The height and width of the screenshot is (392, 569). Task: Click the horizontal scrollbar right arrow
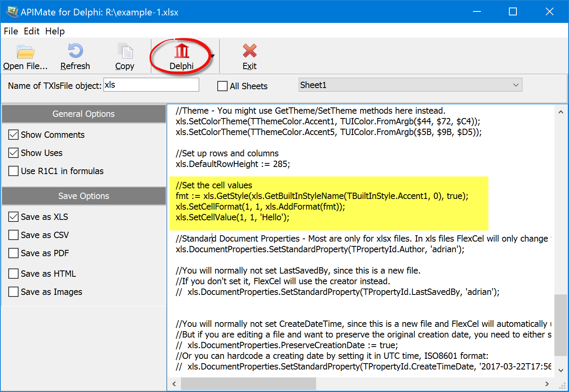coord(547,384)
